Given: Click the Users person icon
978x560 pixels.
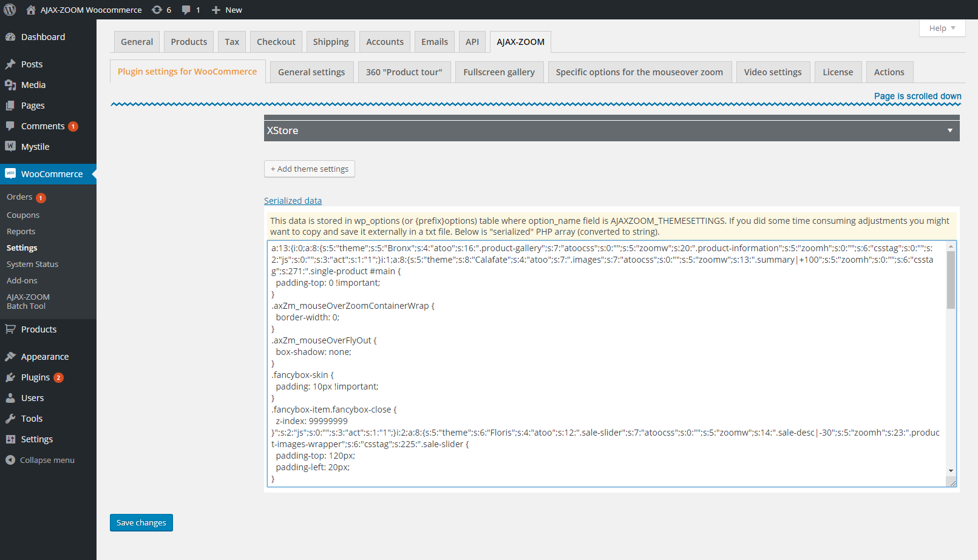Looking at the screenshot, I should click(x=10, y=398).
